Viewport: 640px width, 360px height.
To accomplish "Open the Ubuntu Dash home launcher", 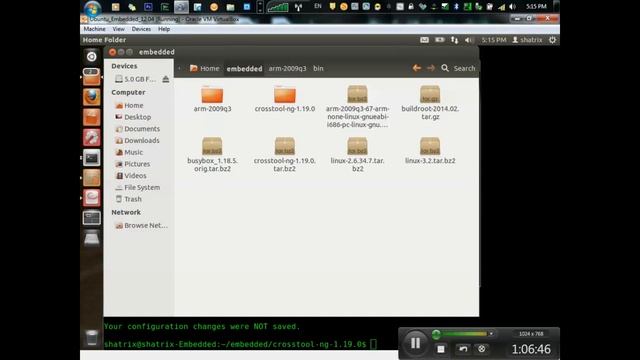I will click(x=91, y=56).
